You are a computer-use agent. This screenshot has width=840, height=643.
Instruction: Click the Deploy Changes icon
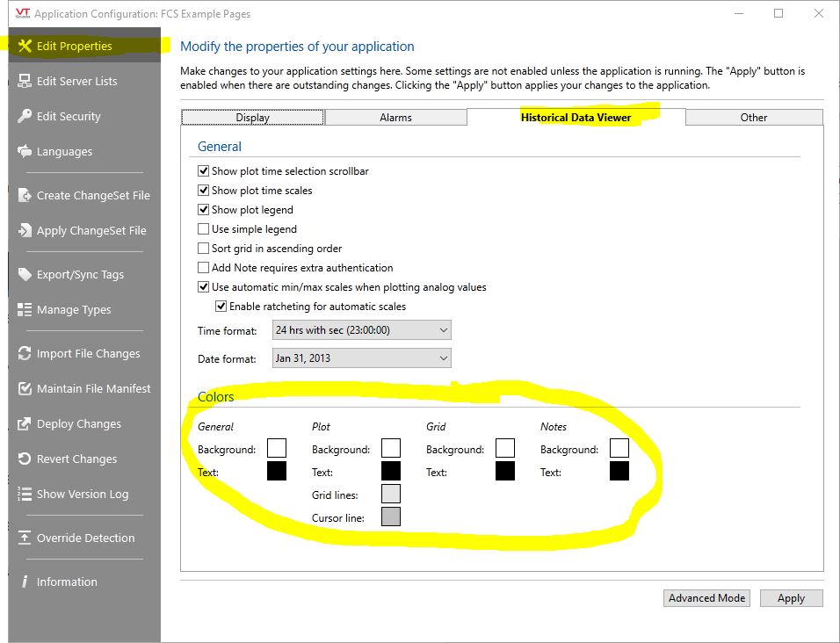pos(25,423)
